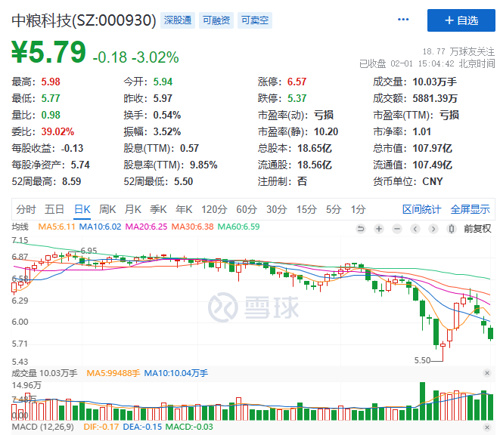Zoom in the chart with plus icon

379,229
